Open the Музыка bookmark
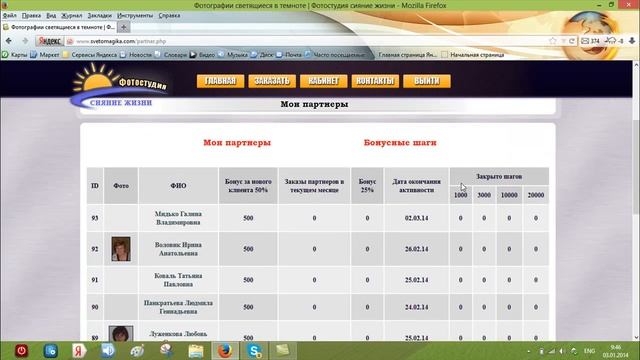 click(233, 55)
